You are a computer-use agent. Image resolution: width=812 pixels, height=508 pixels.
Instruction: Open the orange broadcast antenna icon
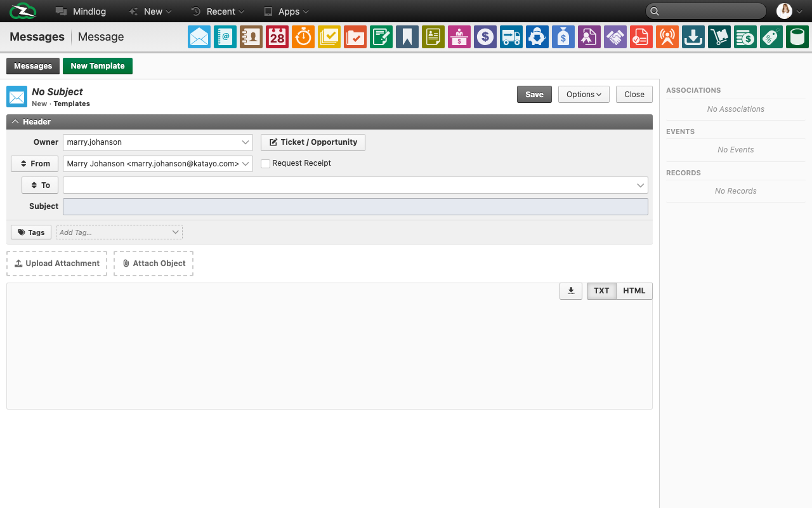(x=667, y=37)
